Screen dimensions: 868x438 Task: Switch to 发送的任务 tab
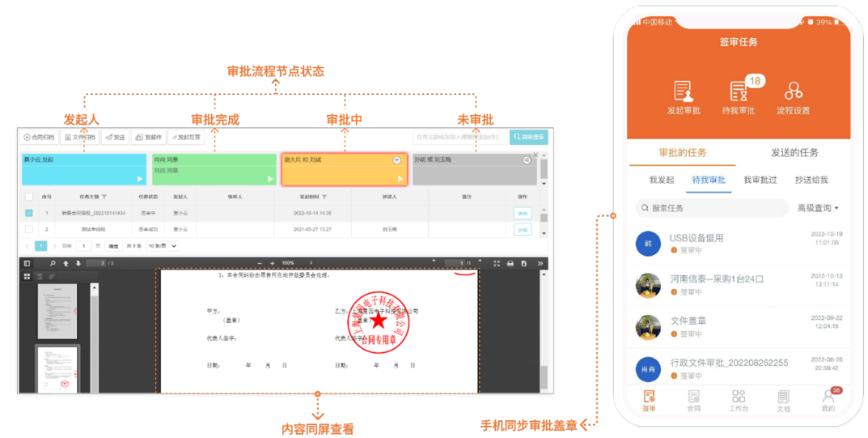(794, 153)
